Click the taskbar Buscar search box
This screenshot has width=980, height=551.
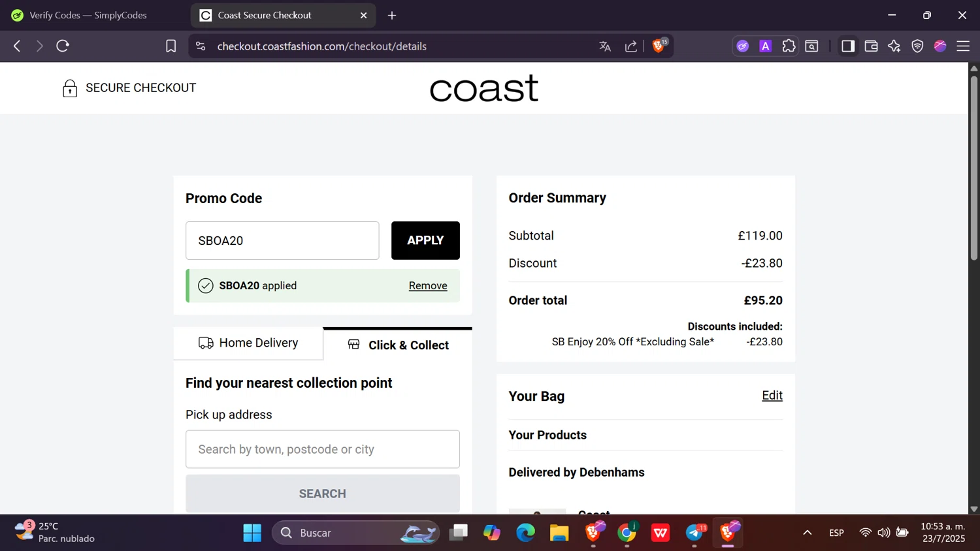coord(356,533)
